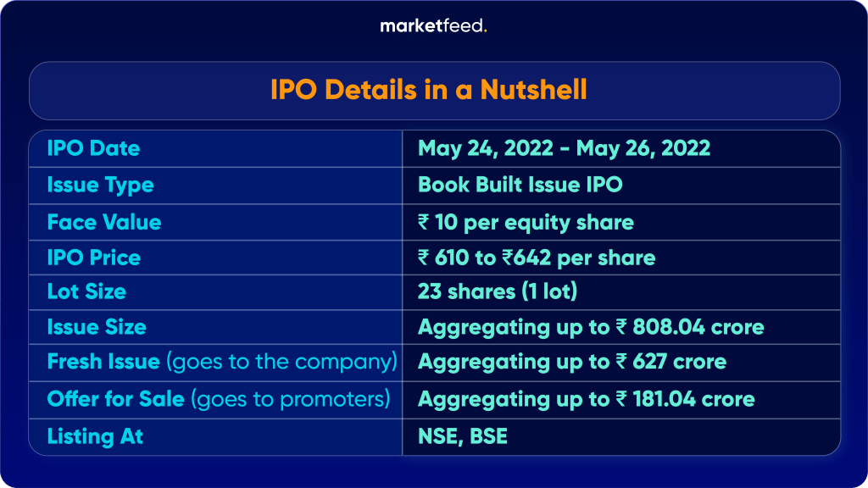This screenshot has width=868, height=488.
Task: Select '₹ 10 per equity share' value
Action: pyautogui.click(x=526, y=223)
